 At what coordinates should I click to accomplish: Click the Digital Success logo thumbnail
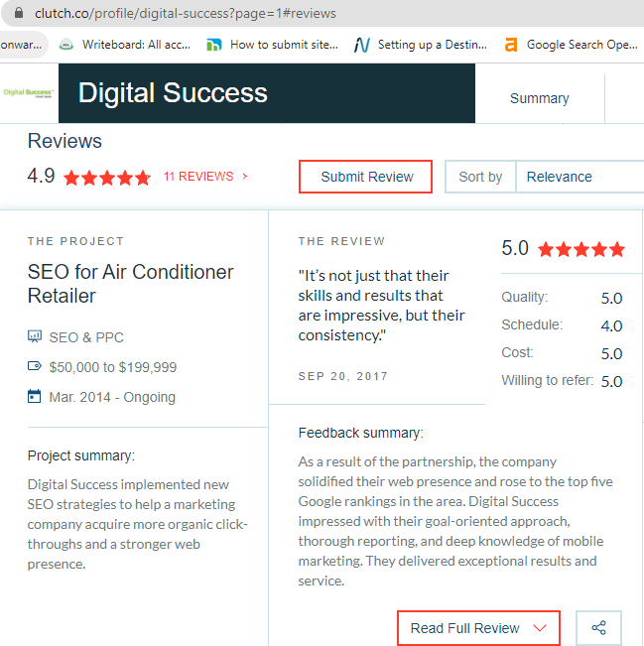[29, 92]
